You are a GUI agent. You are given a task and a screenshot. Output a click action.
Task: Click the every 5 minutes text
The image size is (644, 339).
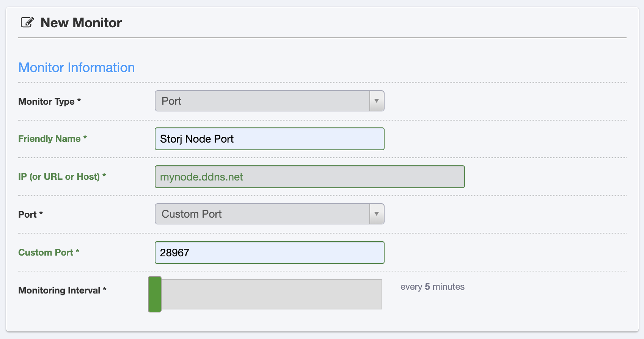(x=432, y=287)
